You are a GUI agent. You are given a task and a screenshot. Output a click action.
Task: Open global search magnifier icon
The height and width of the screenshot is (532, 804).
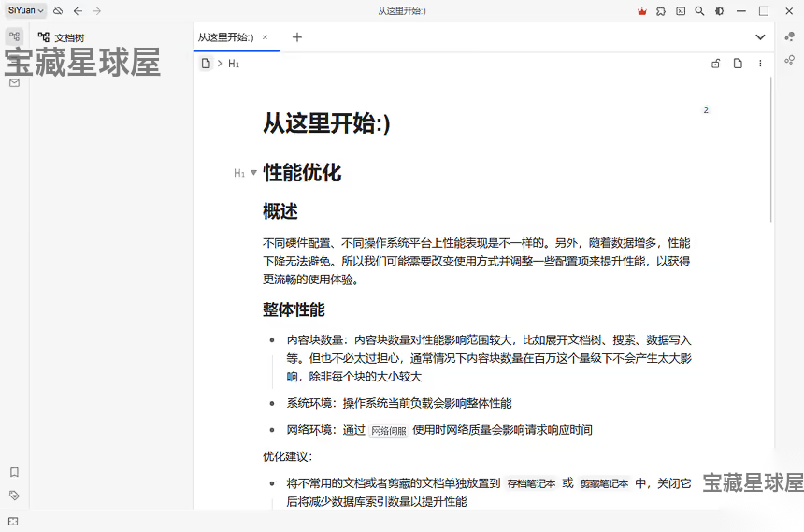pyautogui.click(x=699, y=11)
